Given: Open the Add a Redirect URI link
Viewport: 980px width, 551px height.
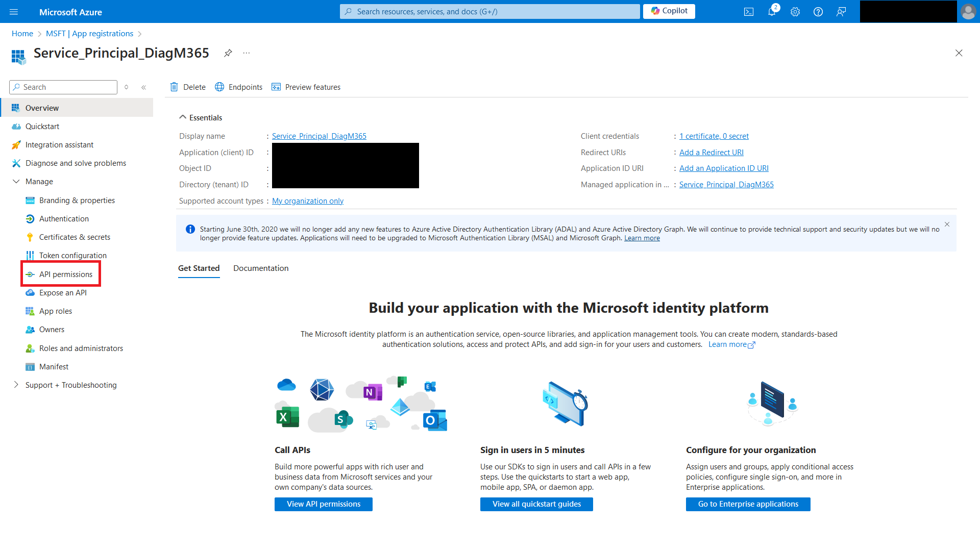Looking at the screenshot, I should (x=711, y=153).
